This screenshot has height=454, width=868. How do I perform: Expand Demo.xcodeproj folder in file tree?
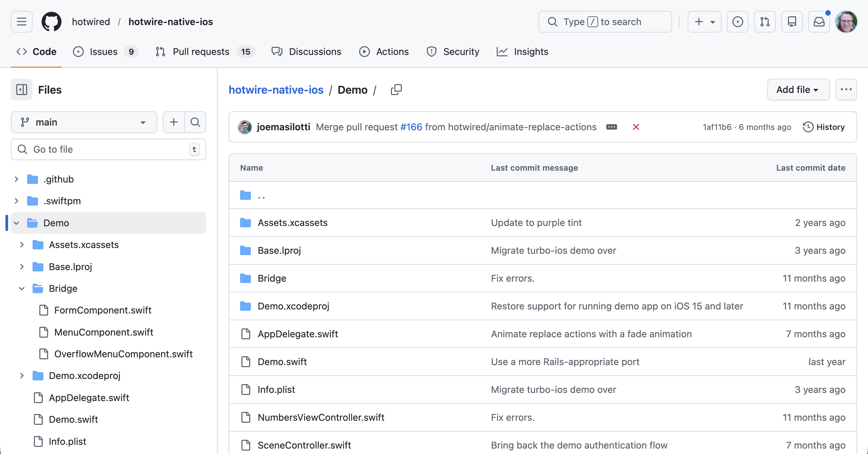tap(22, 376)
